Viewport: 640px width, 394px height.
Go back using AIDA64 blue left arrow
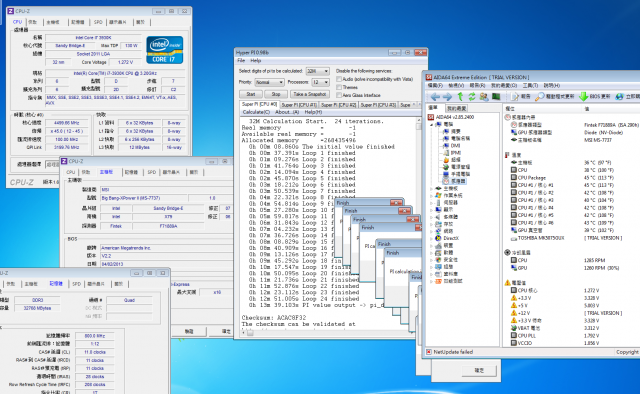click(x=435, y=97)
